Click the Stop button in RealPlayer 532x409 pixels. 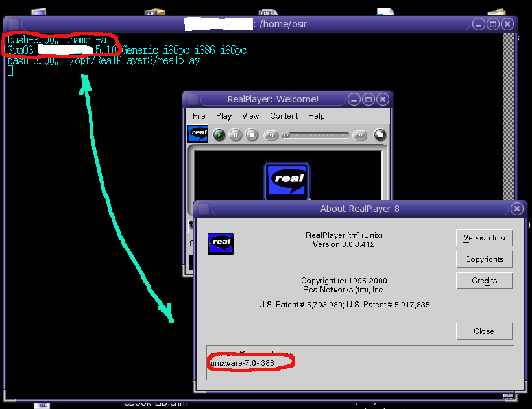[252, 135]
